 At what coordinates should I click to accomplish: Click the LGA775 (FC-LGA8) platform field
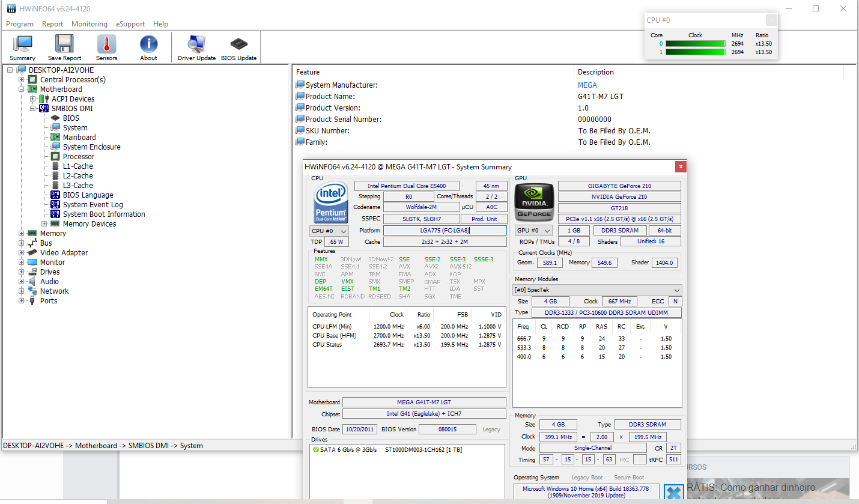445,230
